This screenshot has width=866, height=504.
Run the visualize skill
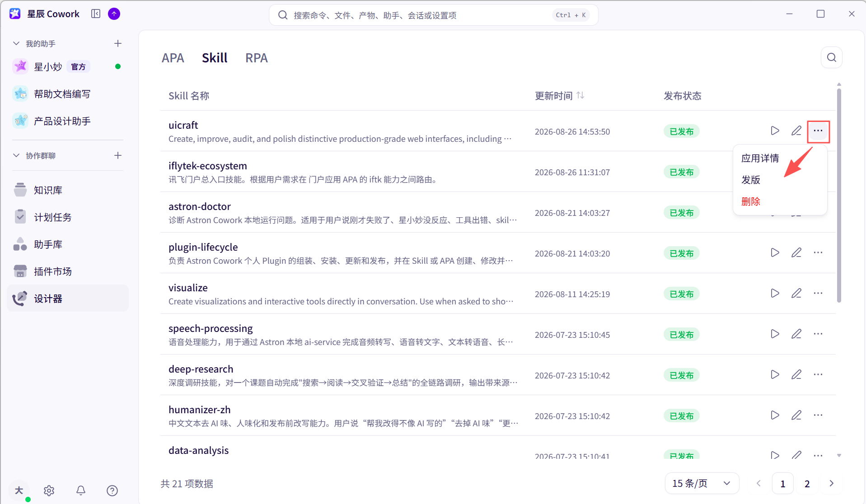[775, 294]
